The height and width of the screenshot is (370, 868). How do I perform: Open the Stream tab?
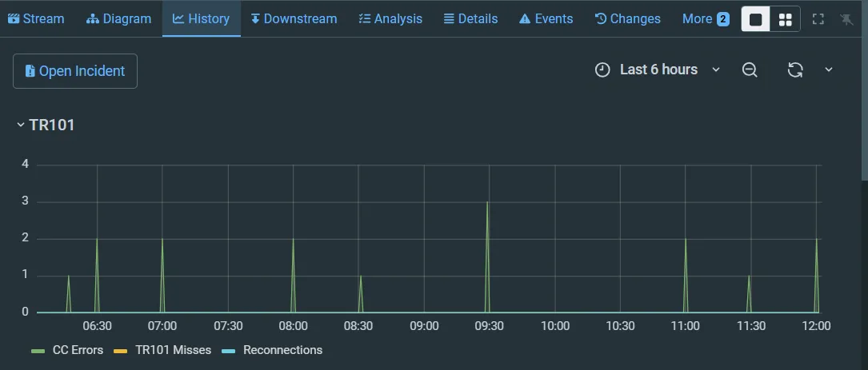pyautogui.click(x=36, y=19)
